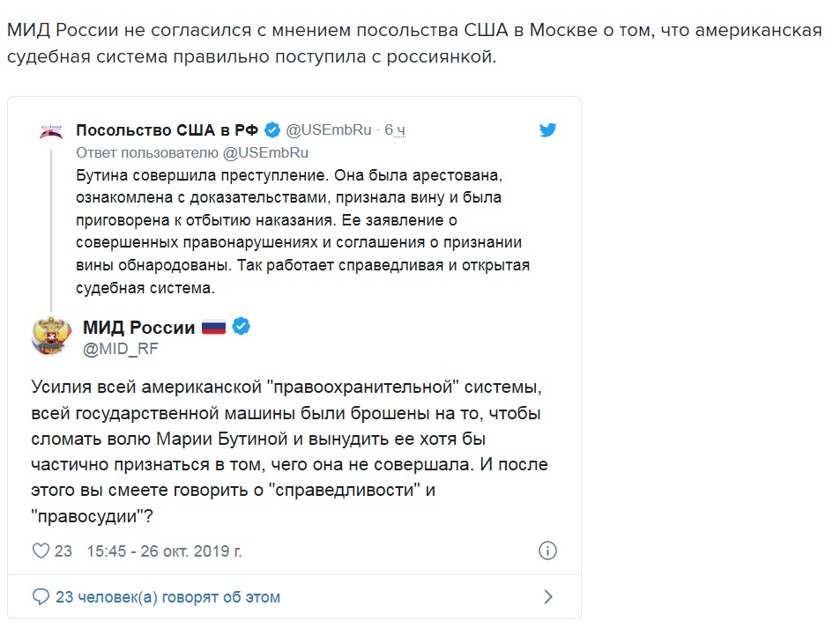Open Посольство США в РФ profile name
The image size is (840, 628).
tap(167, 130)
